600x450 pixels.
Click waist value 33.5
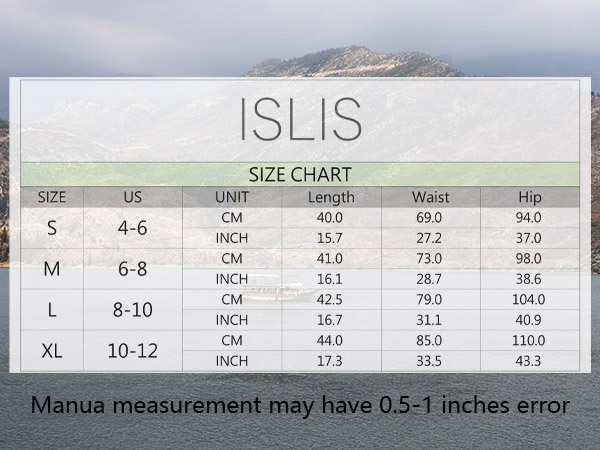(x=429, y=361)
